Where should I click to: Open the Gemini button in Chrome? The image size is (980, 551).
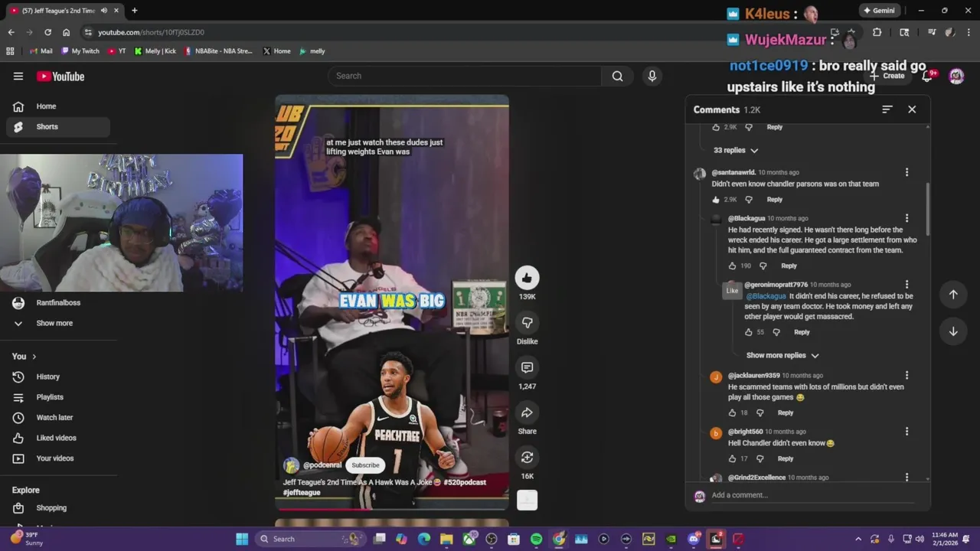[878, 11]
